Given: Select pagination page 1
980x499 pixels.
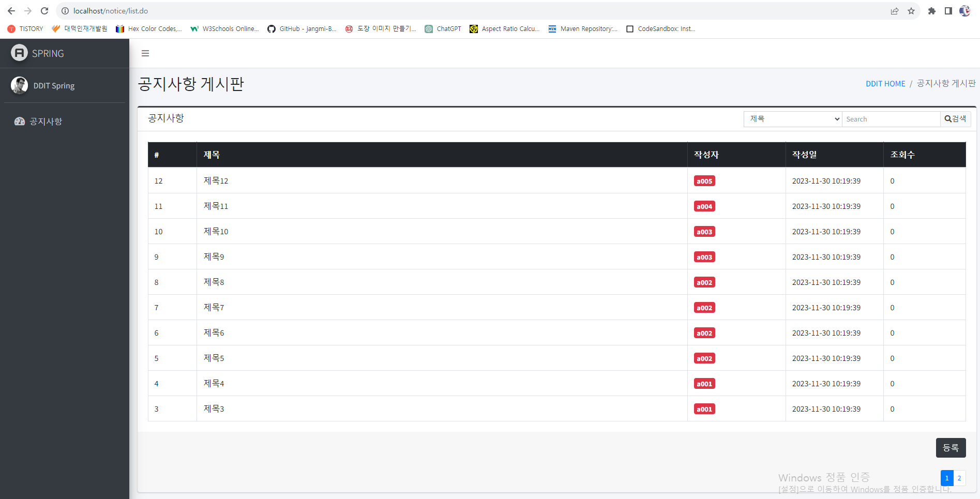Looking at the screenshot, I should [x=947, y=478].
